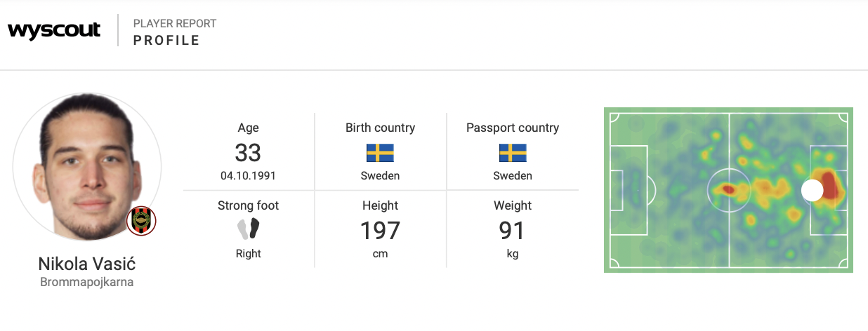Click the weight value 91
868x331 pixels.
[x=513, y=230]
